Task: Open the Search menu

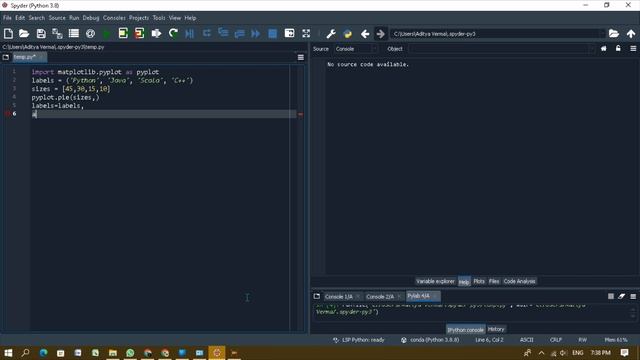Action: tap(37, 18)
